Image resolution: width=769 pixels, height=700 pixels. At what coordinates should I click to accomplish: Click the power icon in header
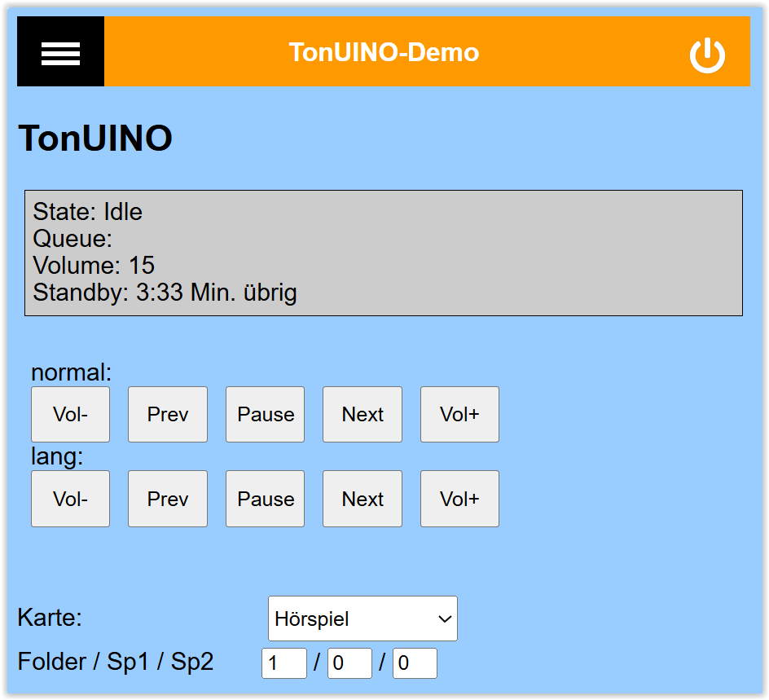[x=707, y=55]
